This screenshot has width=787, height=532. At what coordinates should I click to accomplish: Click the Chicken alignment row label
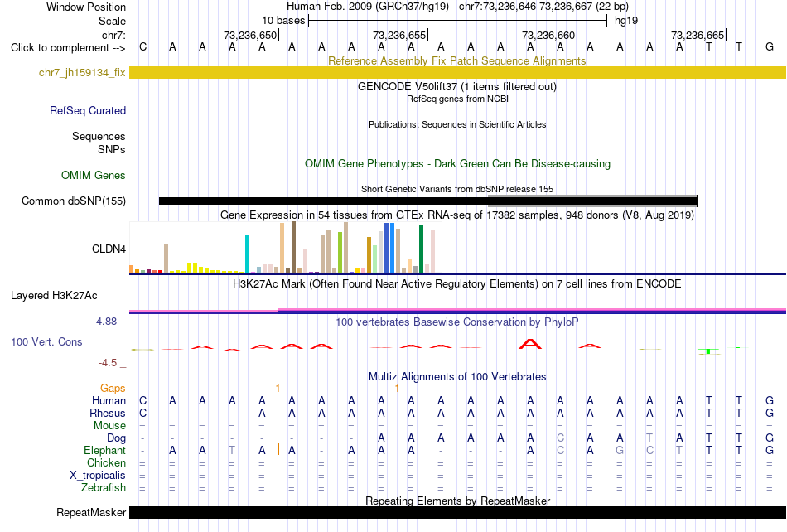coord(106,462)
